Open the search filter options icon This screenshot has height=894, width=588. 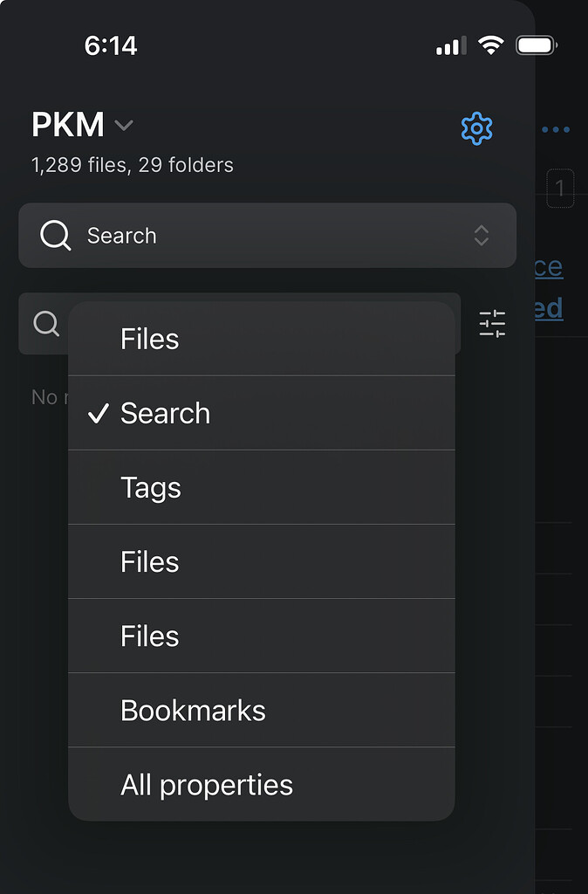point(491,323)
